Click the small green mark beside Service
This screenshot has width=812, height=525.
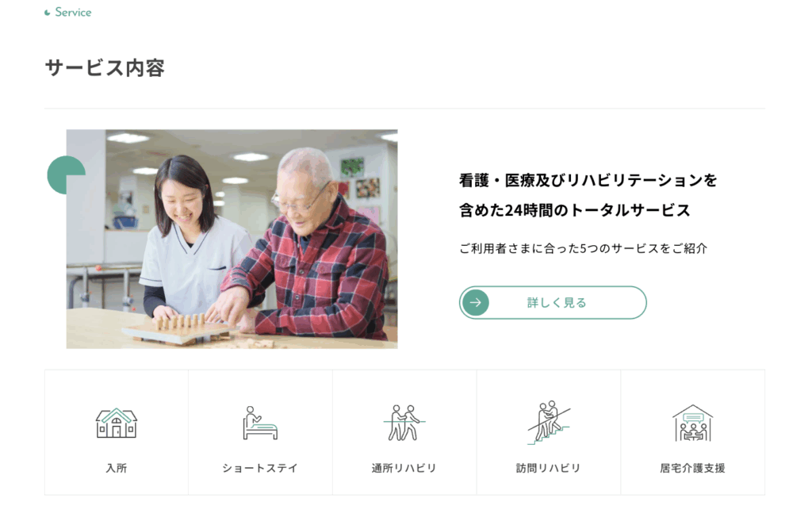click(47, 13)
